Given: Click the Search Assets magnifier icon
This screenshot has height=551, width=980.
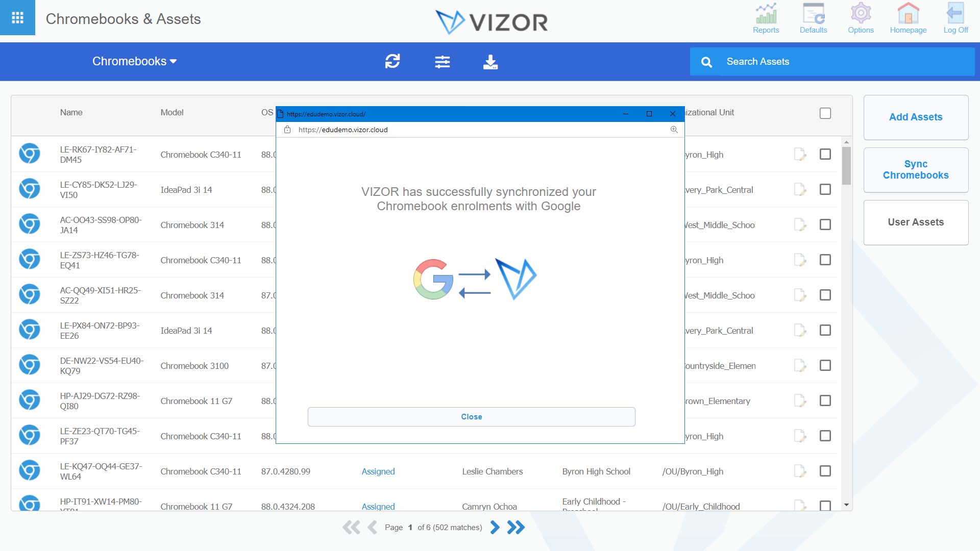Looking at the screenshot, I should coord(707,62).
